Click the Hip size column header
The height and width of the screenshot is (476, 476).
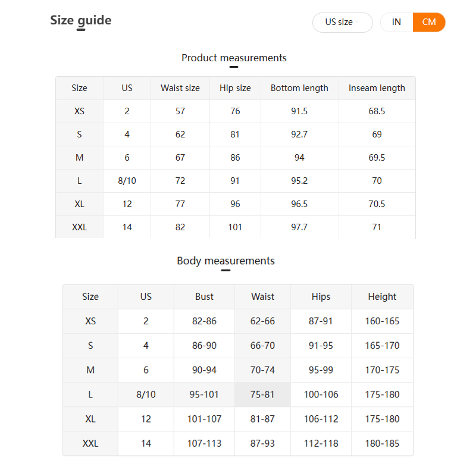pos(235,88)
